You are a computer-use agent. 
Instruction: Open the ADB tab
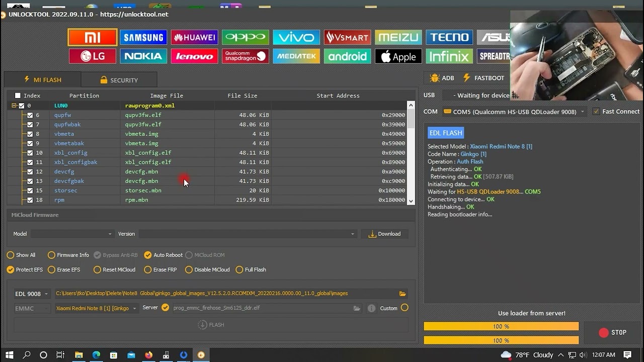[x=442, y=78]
